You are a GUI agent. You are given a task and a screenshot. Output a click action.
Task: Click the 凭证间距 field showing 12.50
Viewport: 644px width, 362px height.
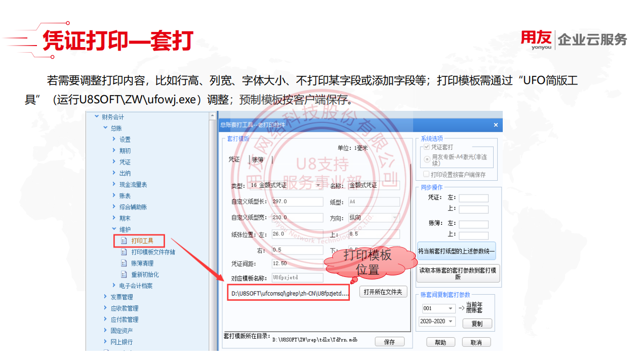coord(297,264)
